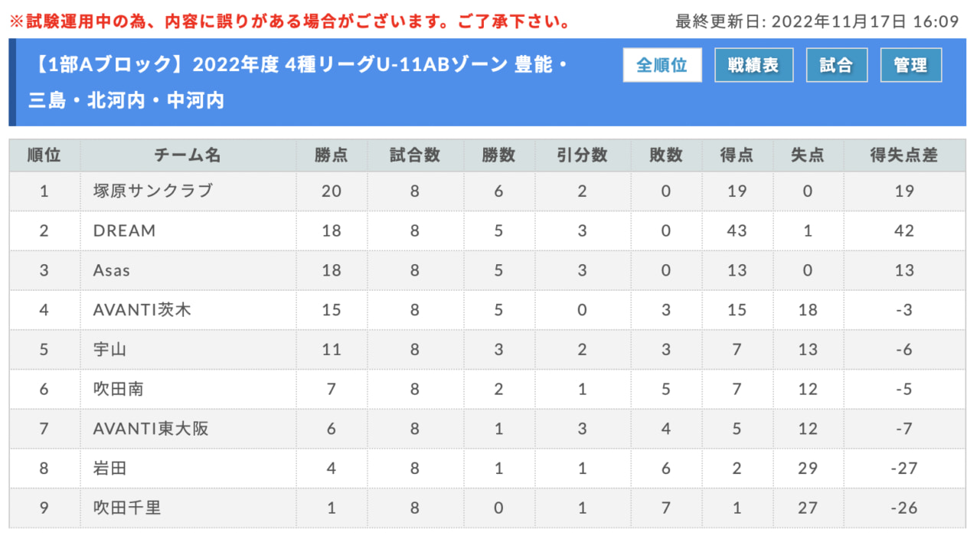980x542 pixels.
Task: Select team 塚原サンクラブ
Action: click(152, 191)
